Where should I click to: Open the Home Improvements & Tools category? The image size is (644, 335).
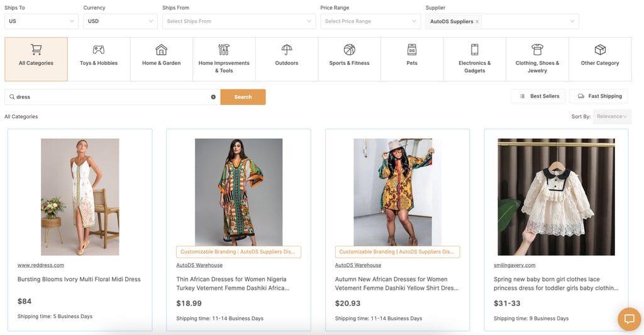pos(224,59)
